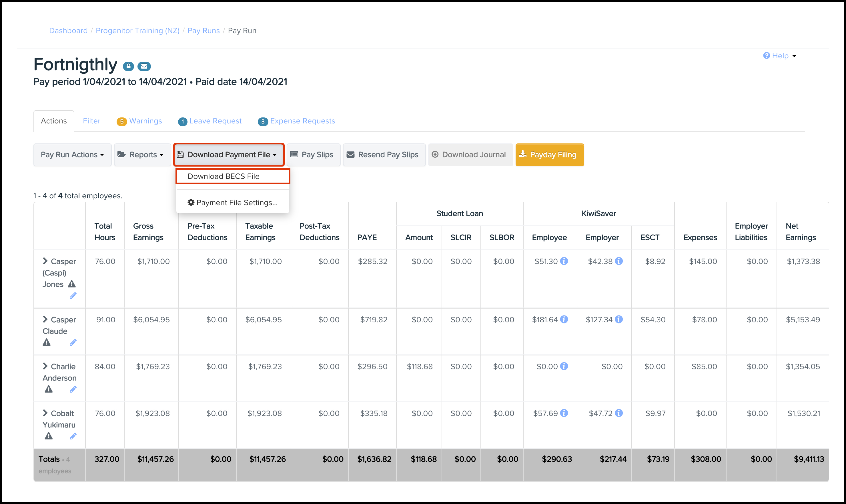846x504 pixels.
Task: Click info icon beside $57.69 employee amount
Action: [x=564, y=413]
